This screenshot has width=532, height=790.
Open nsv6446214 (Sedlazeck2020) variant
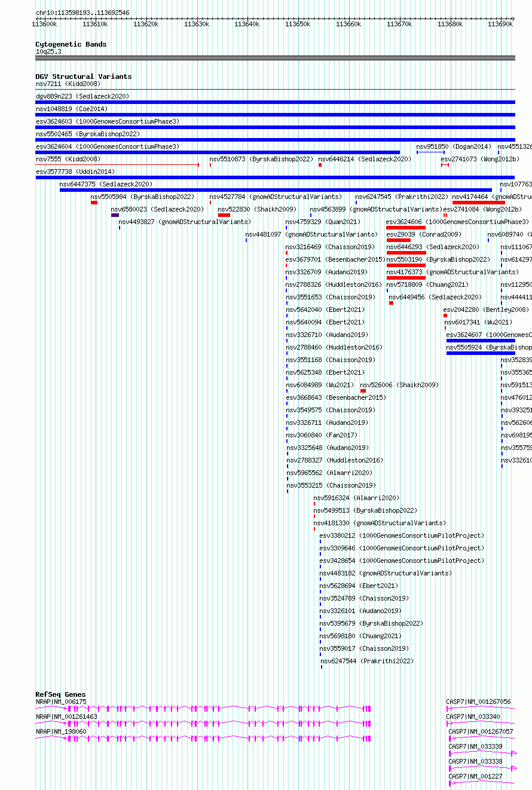365,159
